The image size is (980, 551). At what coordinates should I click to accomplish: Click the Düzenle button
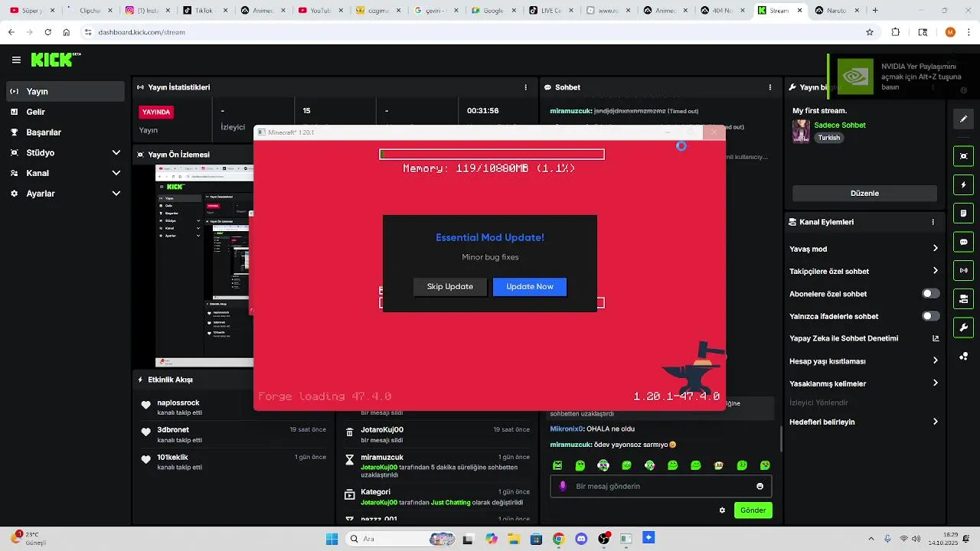coord(864,194)
